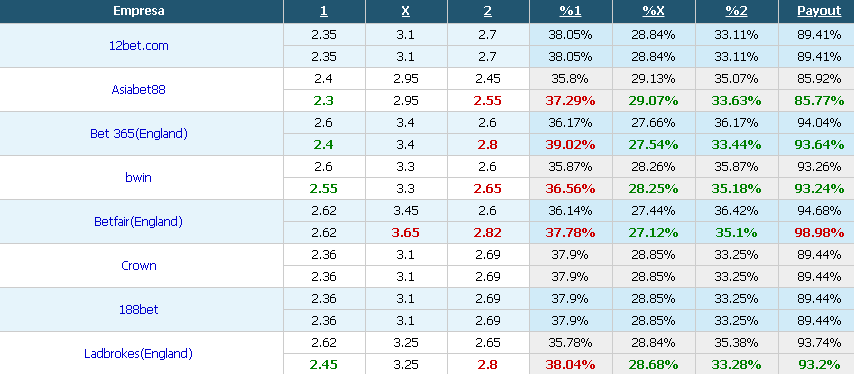Select Ladbrokes' green 93.2% payout cell
The image size is (854, 374).
[819, 365]
